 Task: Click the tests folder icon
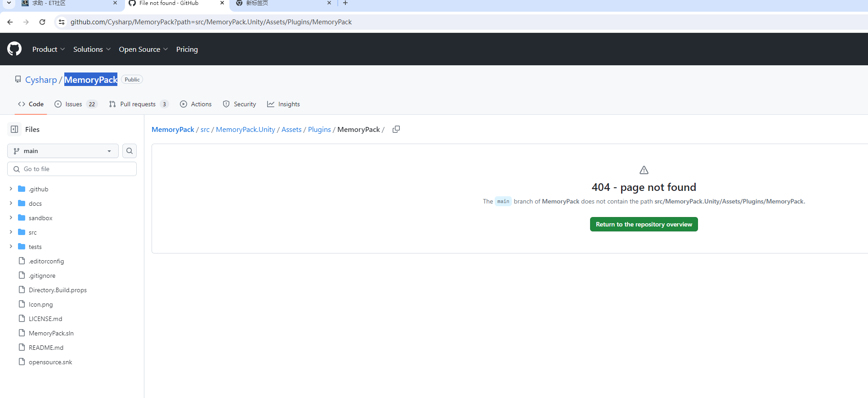[x=22, y=247]
